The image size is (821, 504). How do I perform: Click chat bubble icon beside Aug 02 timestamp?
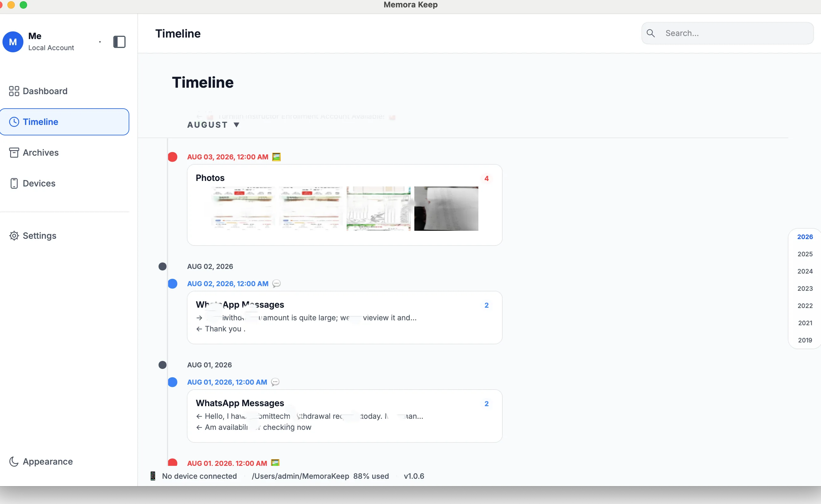pos(276,283)
